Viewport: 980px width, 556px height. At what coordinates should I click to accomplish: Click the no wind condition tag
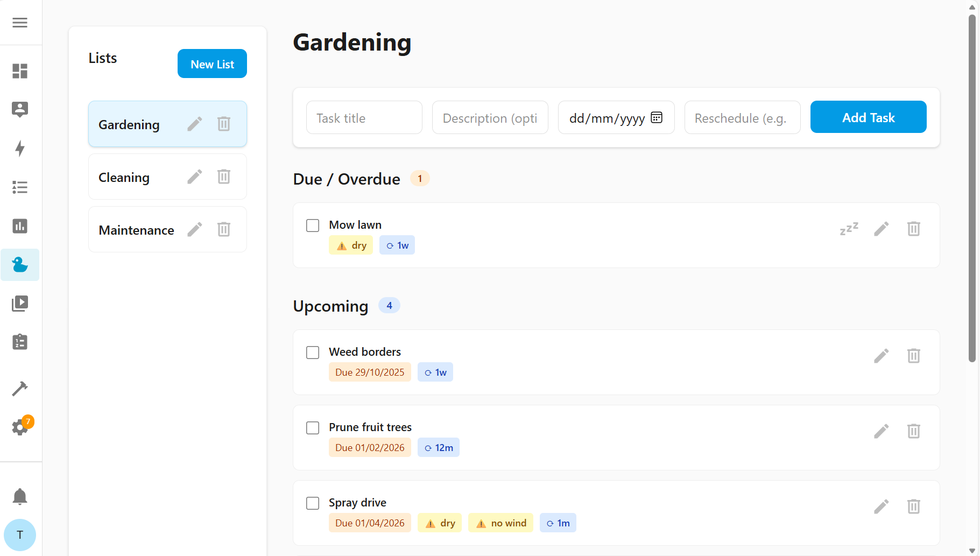(x=500, y=523)
